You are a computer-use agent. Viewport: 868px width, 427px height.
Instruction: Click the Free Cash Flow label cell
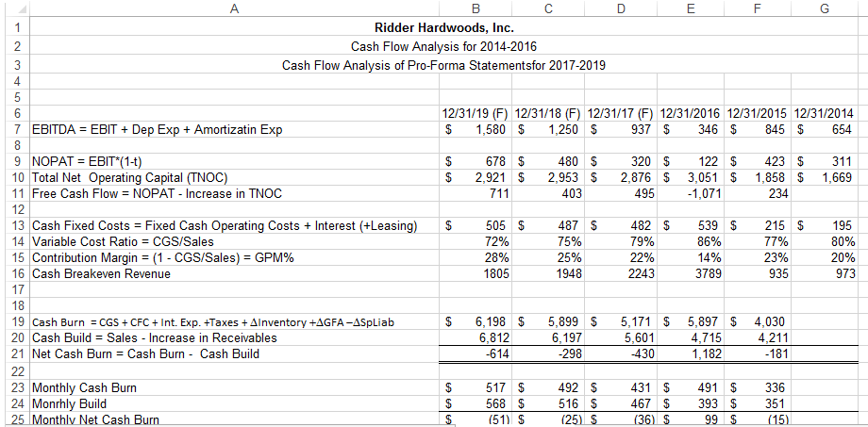click(x=234, y=193)
